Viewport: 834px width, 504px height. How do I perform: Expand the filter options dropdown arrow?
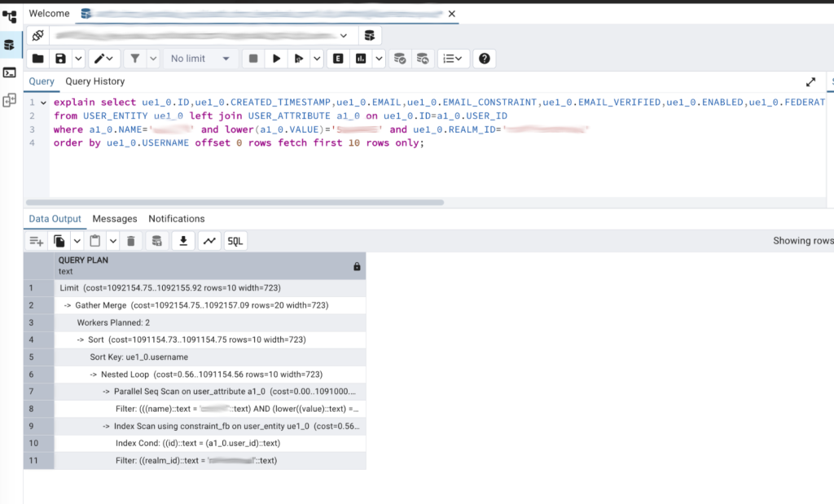point(153,59)
